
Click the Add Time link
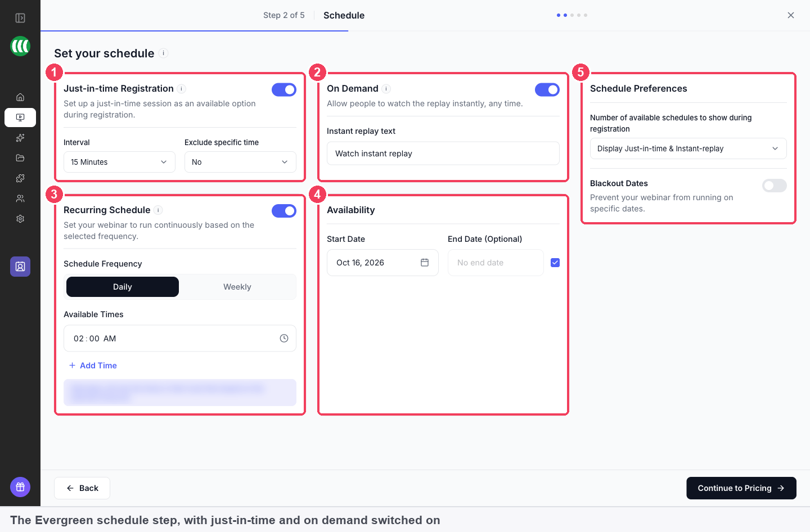click(x=93, y=366)
